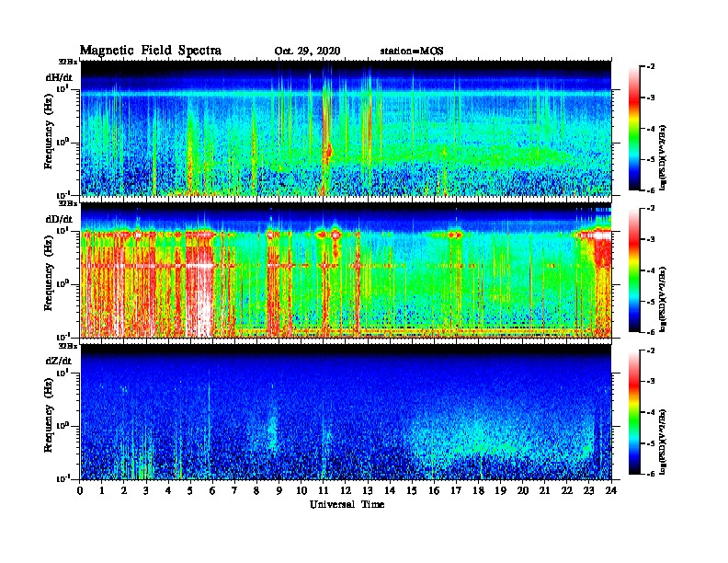Select the "Oct. 29, 2020" date text
728x563 pixels.
307,52
